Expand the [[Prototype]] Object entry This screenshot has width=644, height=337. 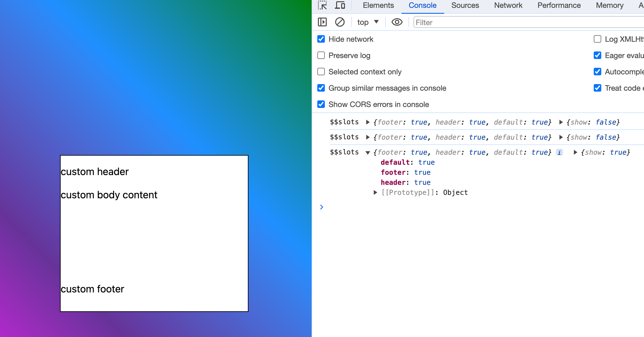click(x=375, y=193)
